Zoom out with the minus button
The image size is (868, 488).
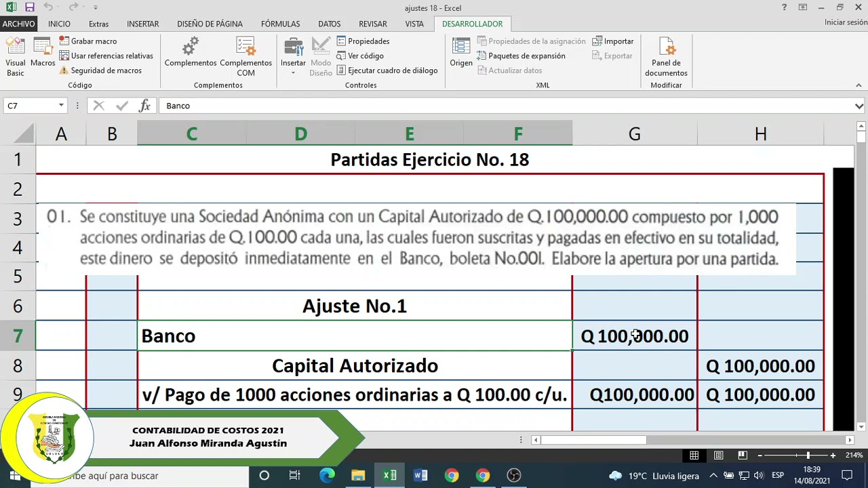(760, 455)
